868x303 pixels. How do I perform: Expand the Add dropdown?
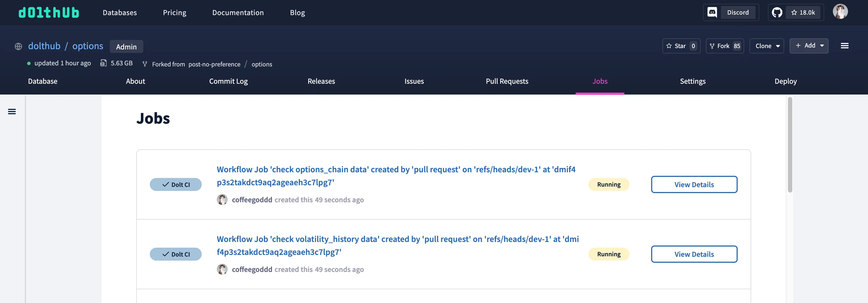pos(809,45)
